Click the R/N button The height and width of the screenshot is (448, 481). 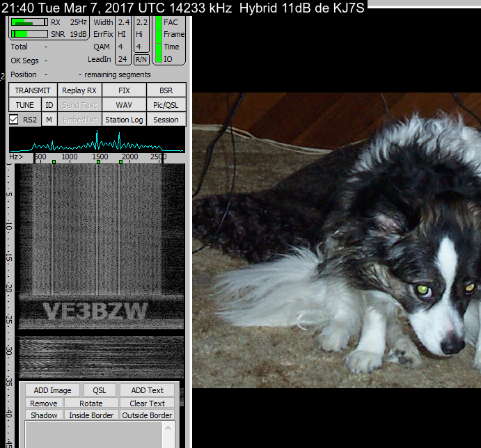tap(141, 60)
